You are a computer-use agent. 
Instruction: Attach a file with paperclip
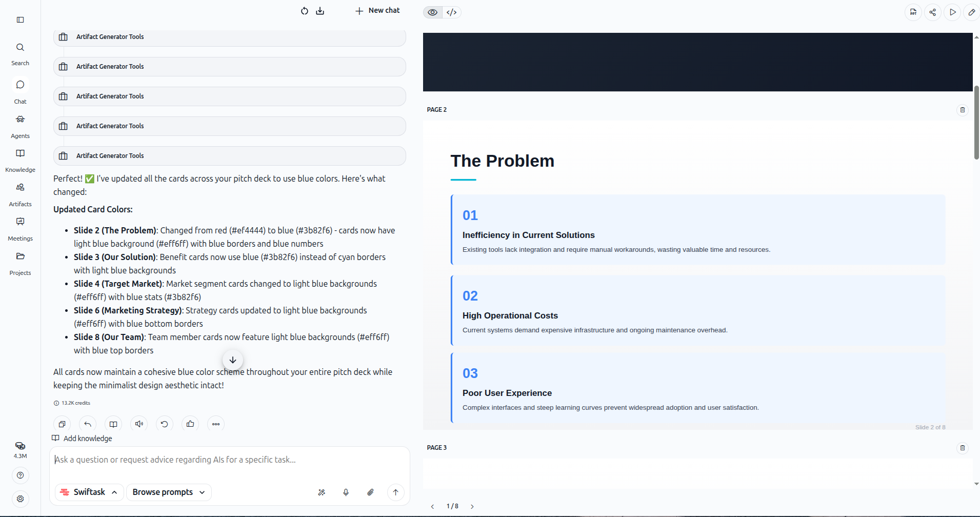(x=371, y=492)
